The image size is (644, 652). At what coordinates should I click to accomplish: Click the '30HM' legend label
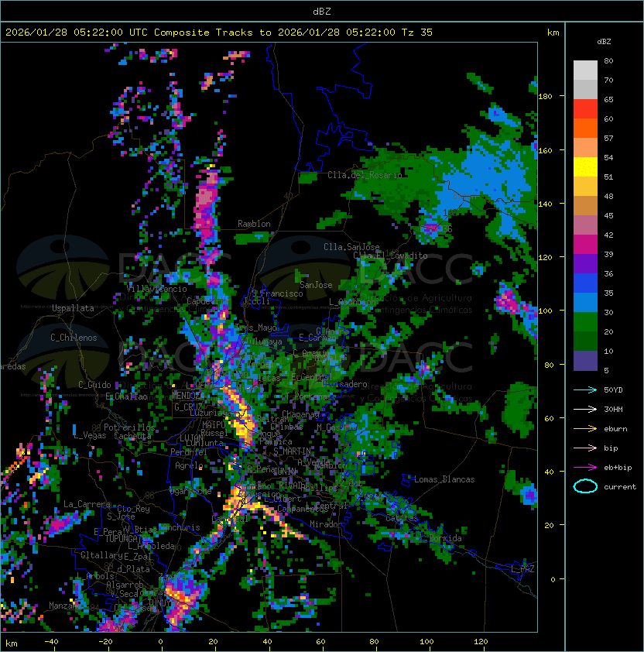pyautogui.click(x=613, y=409)
